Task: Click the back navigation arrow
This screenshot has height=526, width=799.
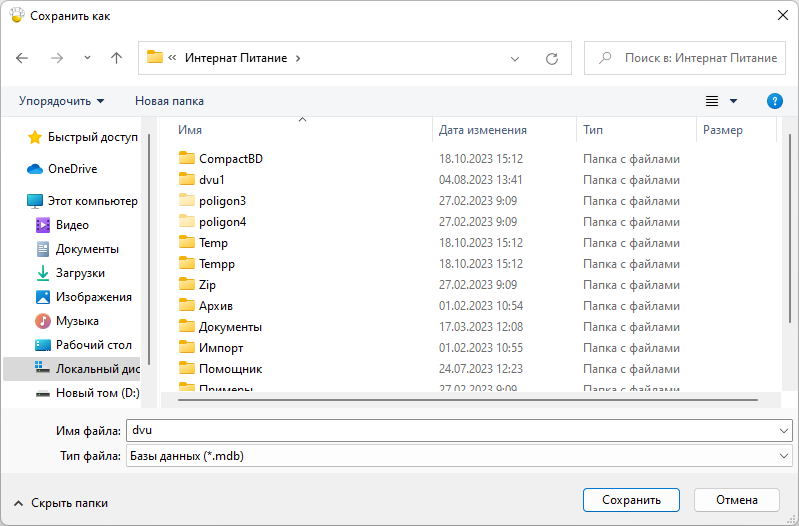Action: 23,58
